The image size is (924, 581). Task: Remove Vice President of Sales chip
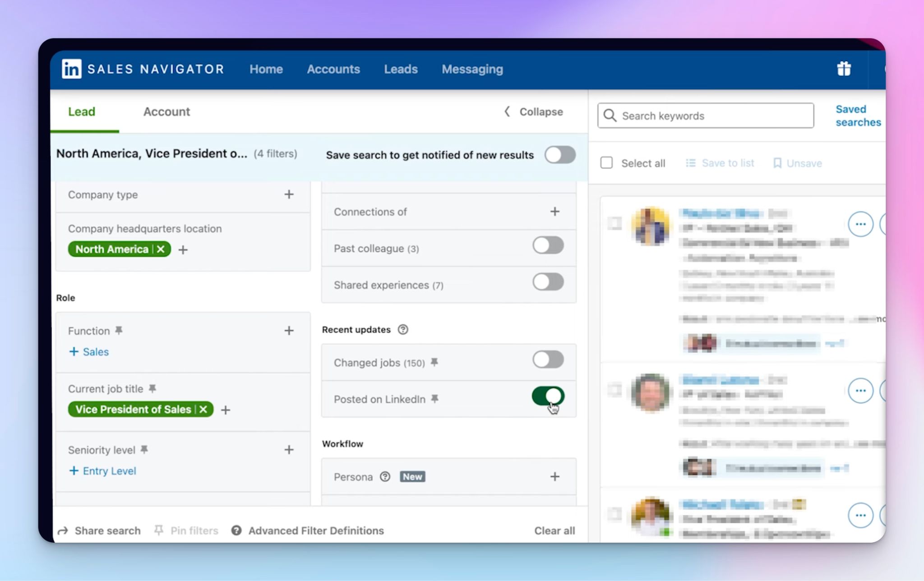click(203, 409)
